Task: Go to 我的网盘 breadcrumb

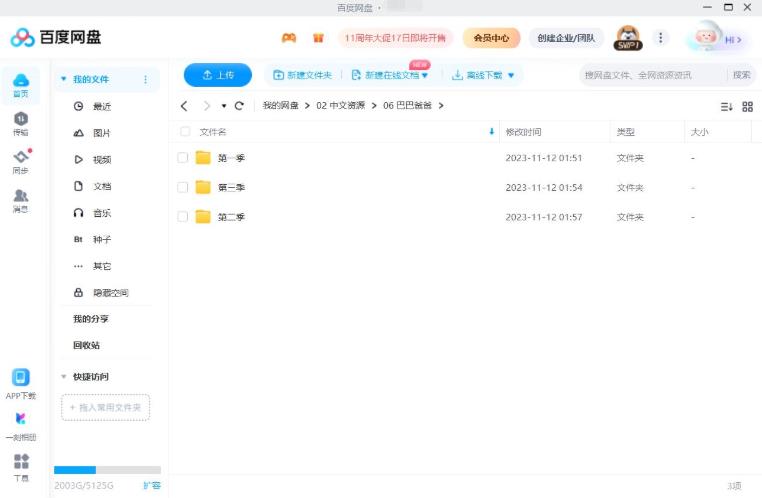Action: click(280, 105)
